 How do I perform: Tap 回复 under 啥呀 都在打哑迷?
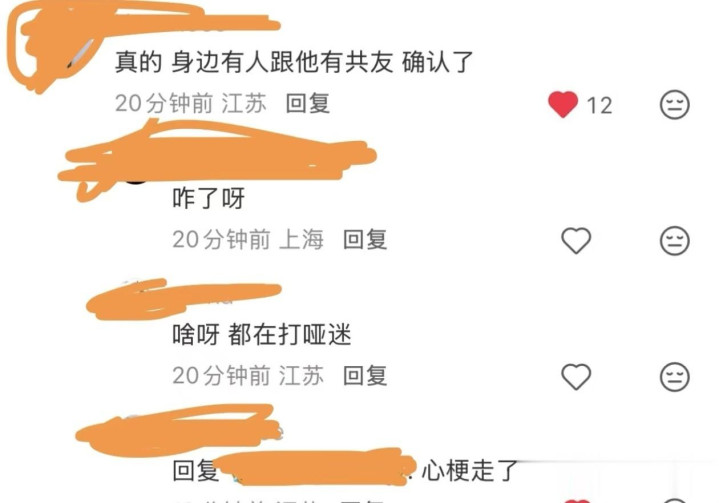[x=365, y=375]
